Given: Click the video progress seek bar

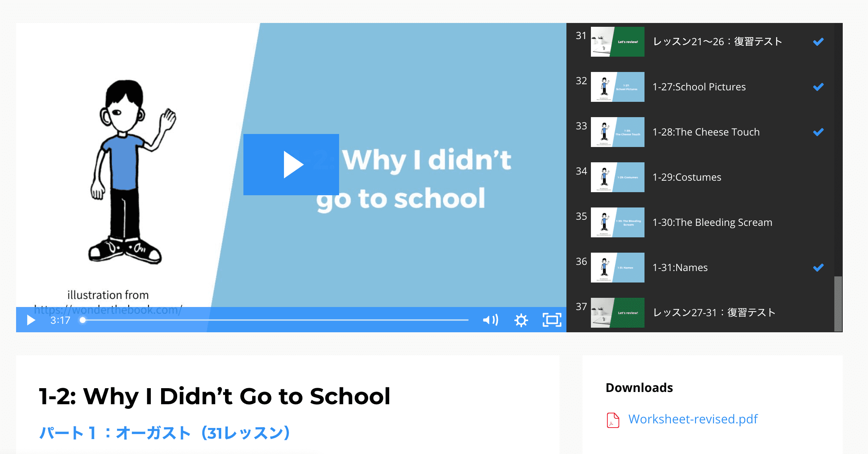Looking at the screenshot, I should tap(276, 320).
